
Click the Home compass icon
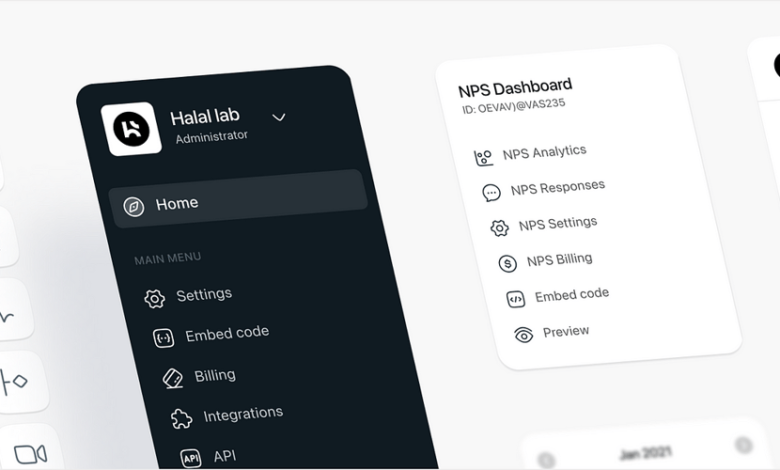(134, 206)
